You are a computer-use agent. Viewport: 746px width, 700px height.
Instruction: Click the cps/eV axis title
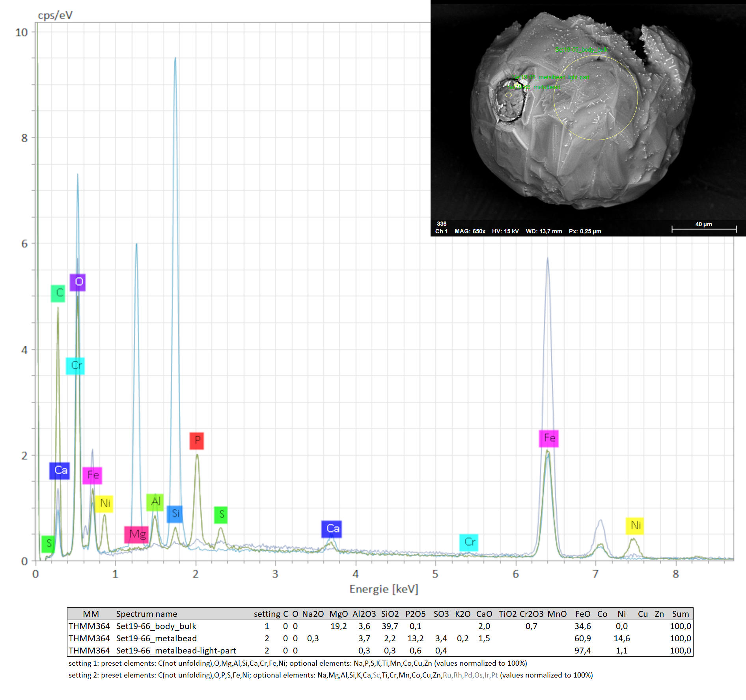[55, 15]
